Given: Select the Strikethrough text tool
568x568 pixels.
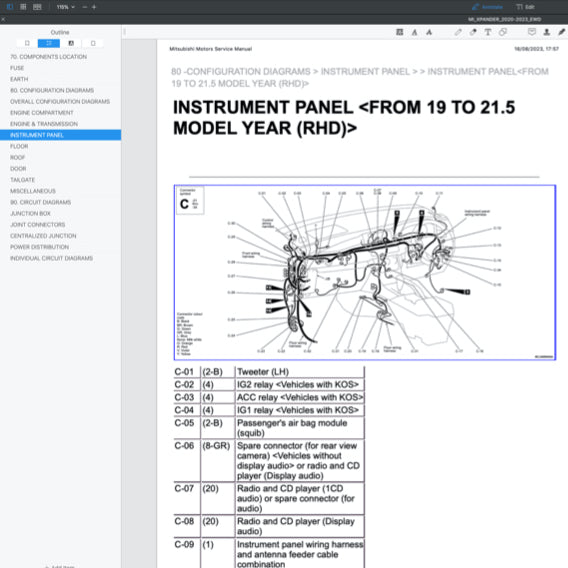Looking at the screenshot, I should click(x=429, y=32).
